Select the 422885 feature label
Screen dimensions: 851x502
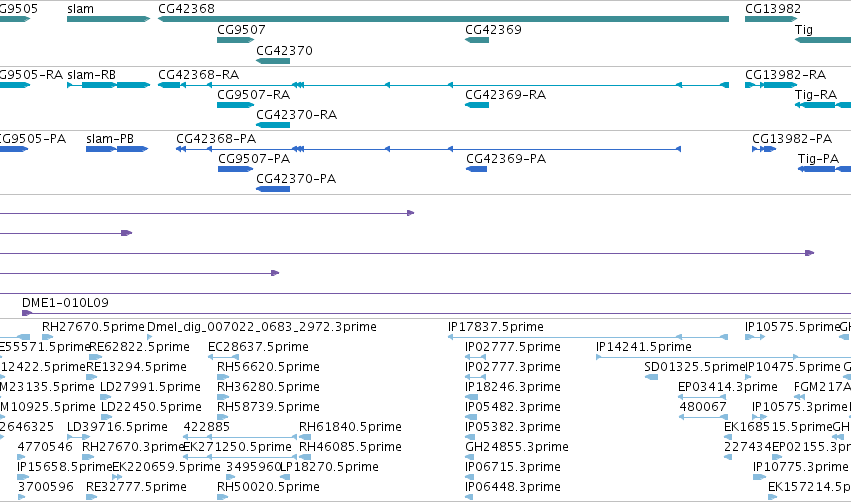pyautogui.click(x=207, y=428)
